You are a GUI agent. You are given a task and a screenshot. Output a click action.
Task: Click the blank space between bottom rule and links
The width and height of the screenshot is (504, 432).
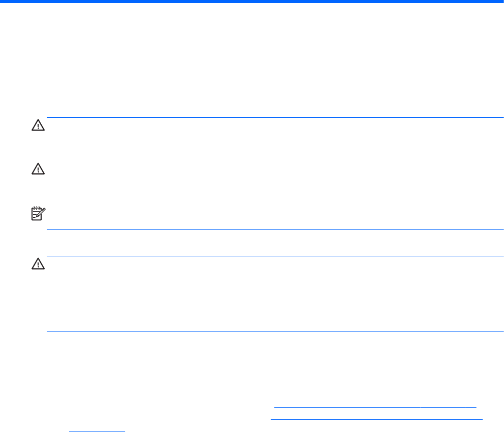point(274,365)
